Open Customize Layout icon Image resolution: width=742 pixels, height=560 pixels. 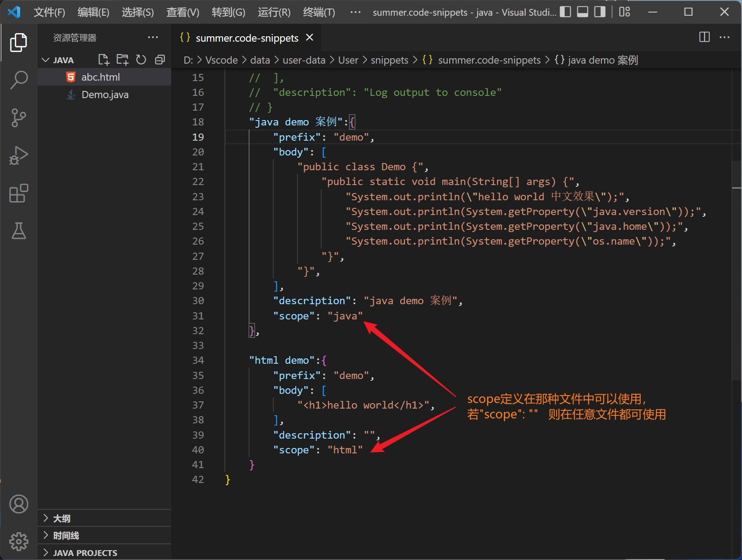point(625,12)
